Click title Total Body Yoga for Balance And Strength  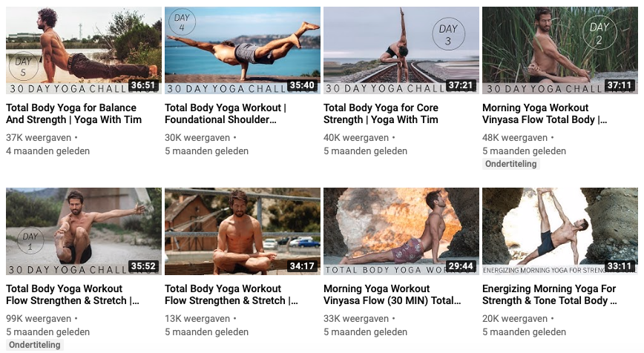click(x=74, y=113)
